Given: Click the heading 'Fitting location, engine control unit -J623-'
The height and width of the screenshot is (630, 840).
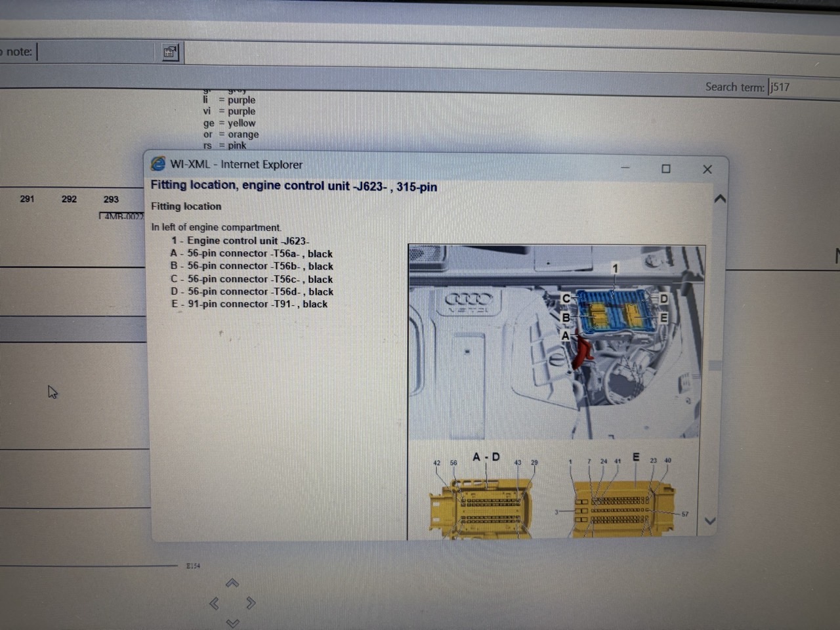Looking at the screenshot, I should [x=294, y=186].
